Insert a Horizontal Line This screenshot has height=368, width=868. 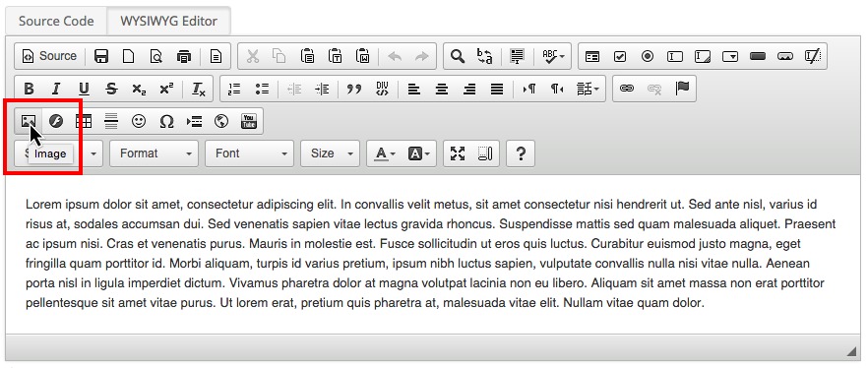pyautogui.click(x=111, y=121)
